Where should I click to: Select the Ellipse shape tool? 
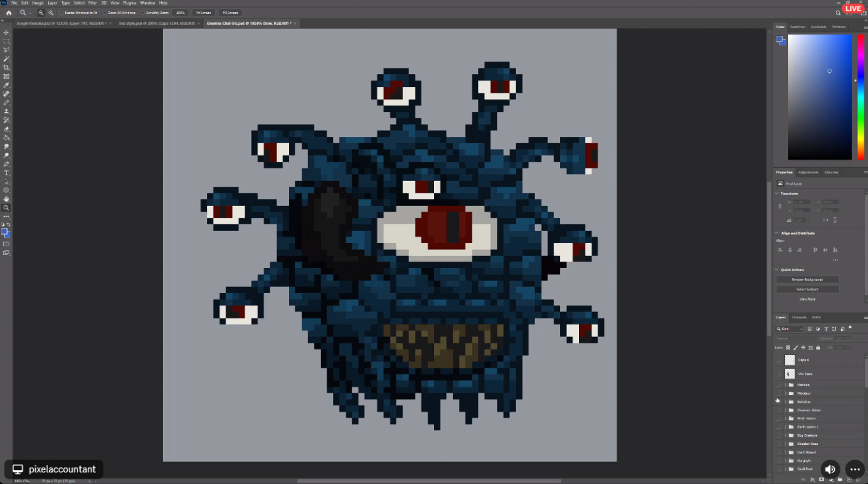pos(6,190)
